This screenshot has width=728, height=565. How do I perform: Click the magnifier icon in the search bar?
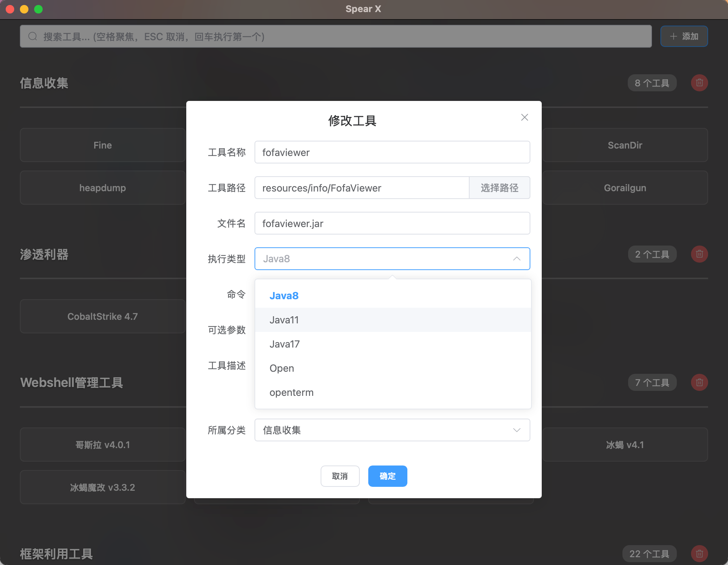32,36
